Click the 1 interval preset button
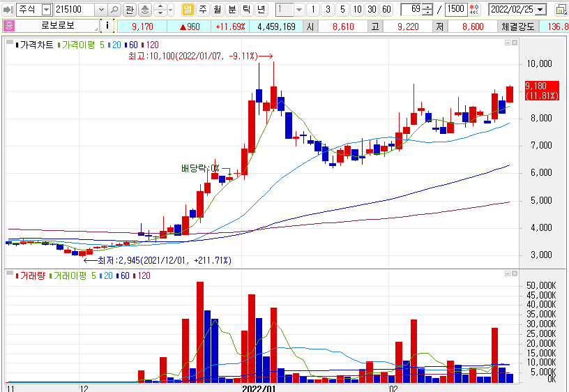This screenshot has width=569, height=392. 313,10
